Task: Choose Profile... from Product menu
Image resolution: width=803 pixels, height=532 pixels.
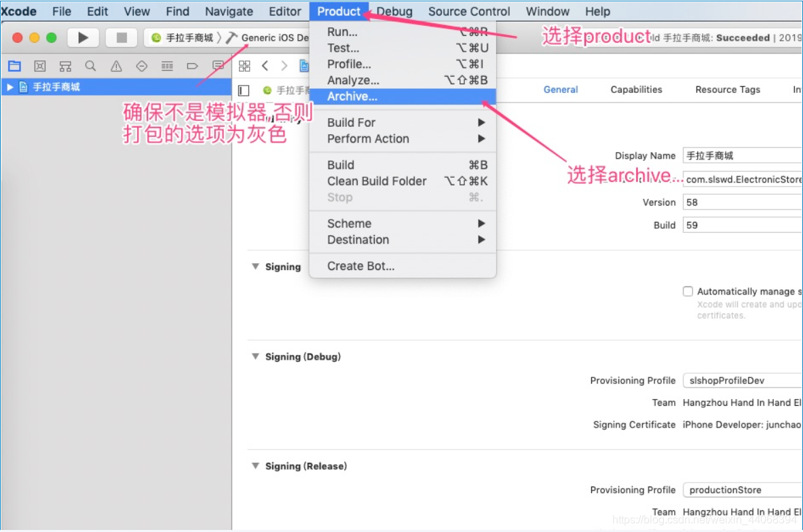Action: point(403,64)
